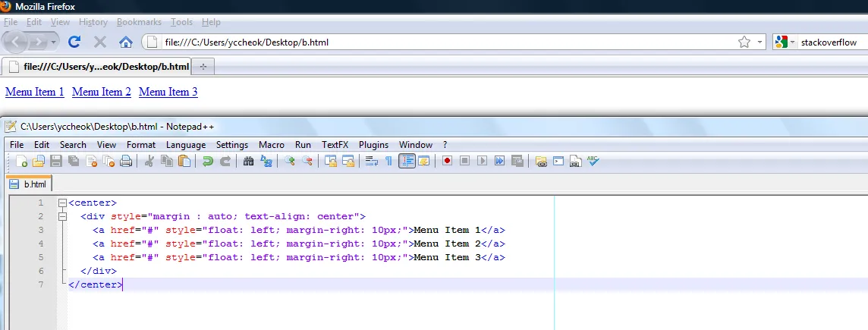The width and height of the screenshot is (868, 330).
Task: Click the Zoom In magnifier icon
Action: coord(290,161)
